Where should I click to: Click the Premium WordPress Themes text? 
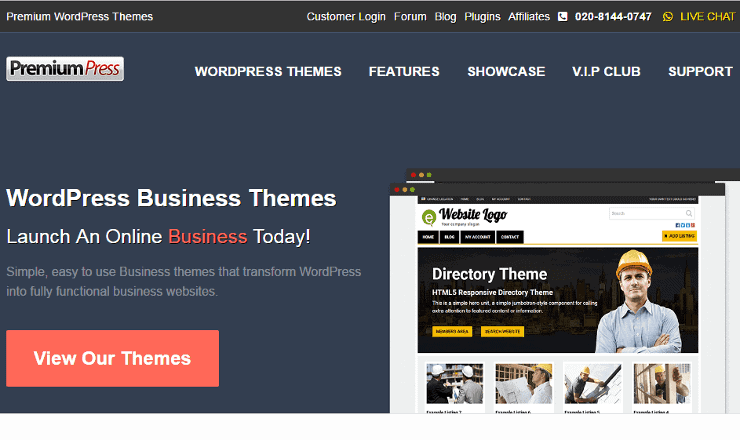79,17
